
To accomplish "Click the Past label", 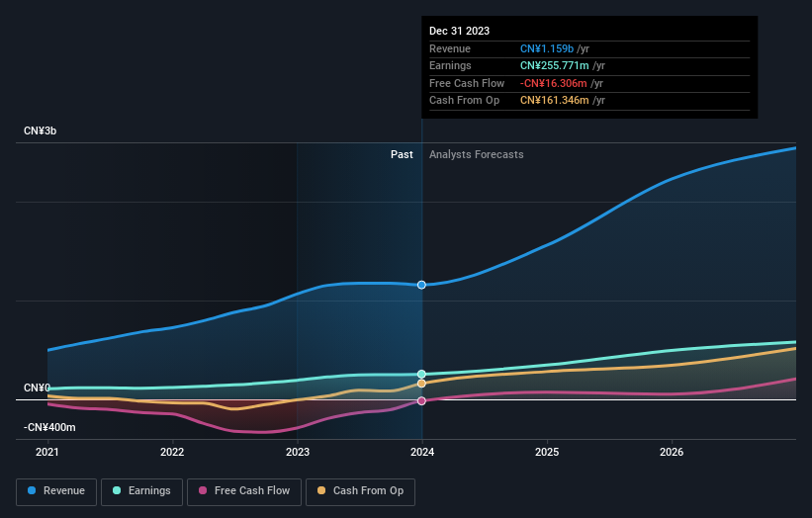I will 402,154.
